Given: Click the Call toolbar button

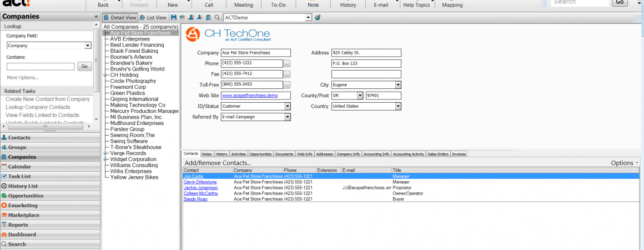Looking at the screenshot, I should pos(209,4).
